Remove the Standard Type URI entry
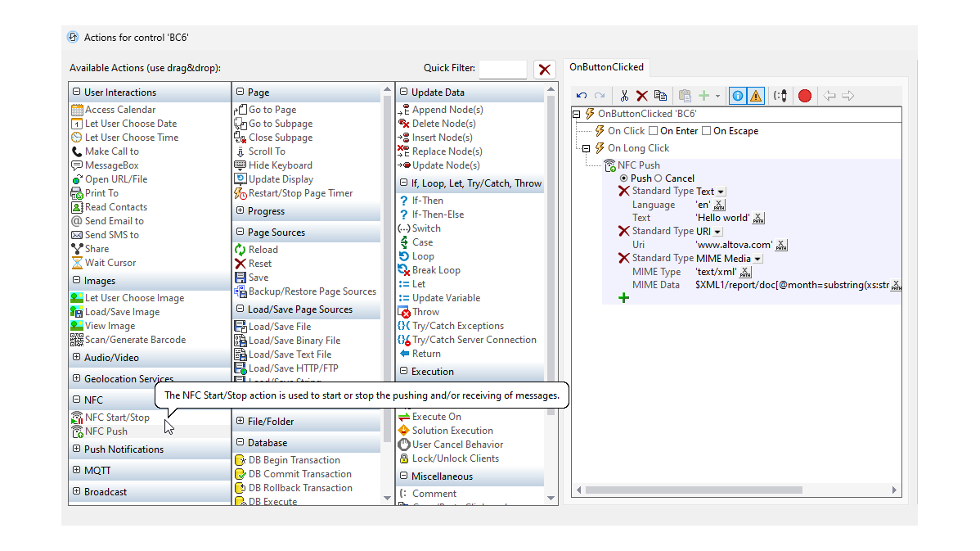The height and width of the screenshot is (551, 980). pos(624,232)
